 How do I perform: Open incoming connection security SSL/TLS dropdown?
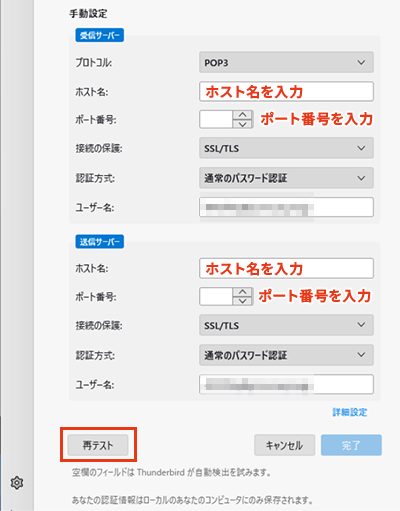286,148
